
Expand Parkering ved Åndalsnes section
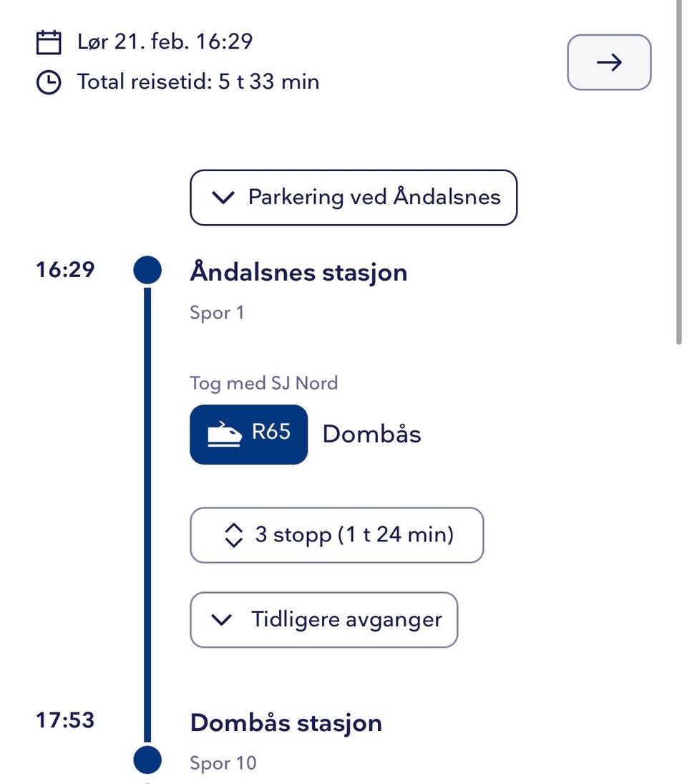coord(354,198)
